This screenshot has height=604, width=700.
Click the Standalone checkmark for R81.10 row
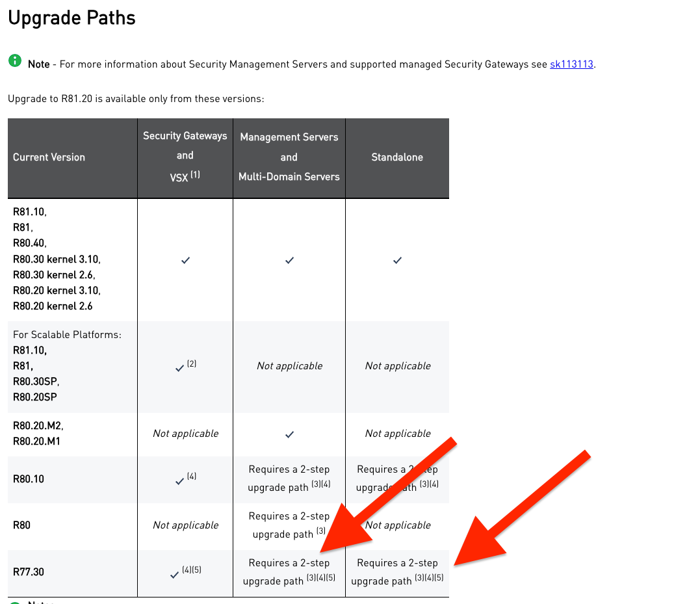(397, 260)
